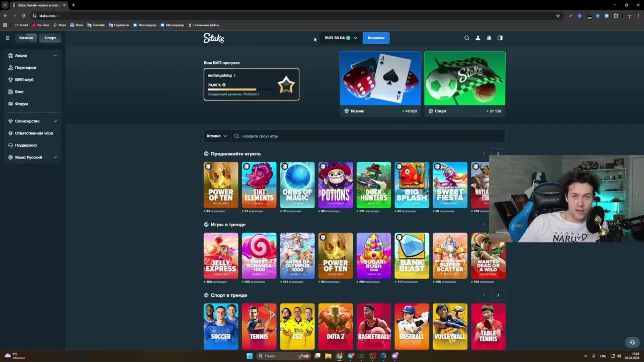Open the Казино filter dropdown beside search
The height and width of the screenshot is (362, 644).
(217, 136)
